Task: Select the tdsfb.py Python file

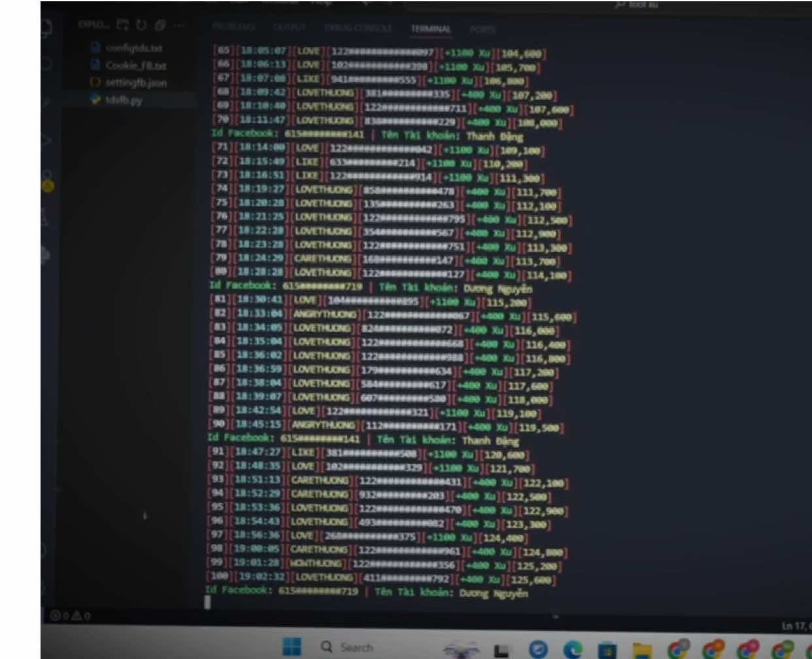Action: (x=118, y=100)
